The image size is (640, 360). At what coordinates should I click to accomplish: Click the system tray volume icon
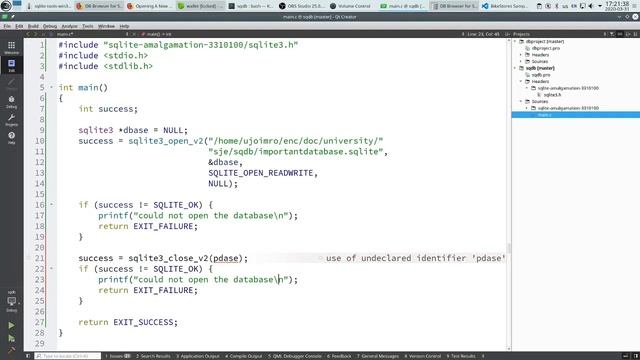tap(591, 6)
